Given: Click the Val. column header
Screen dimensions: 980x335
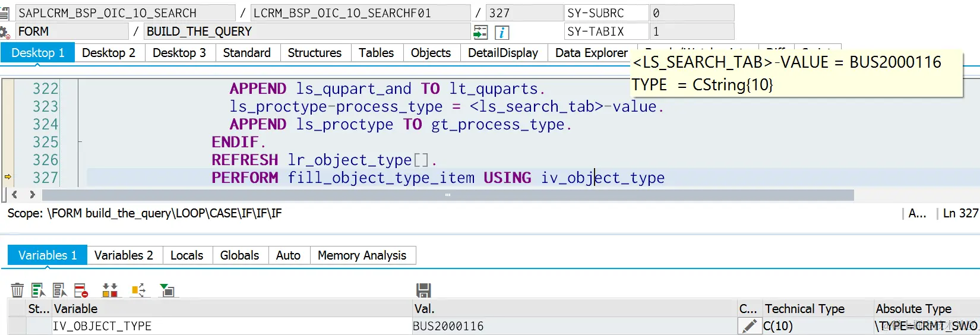Looking at the screenshot, I should 574,309.
